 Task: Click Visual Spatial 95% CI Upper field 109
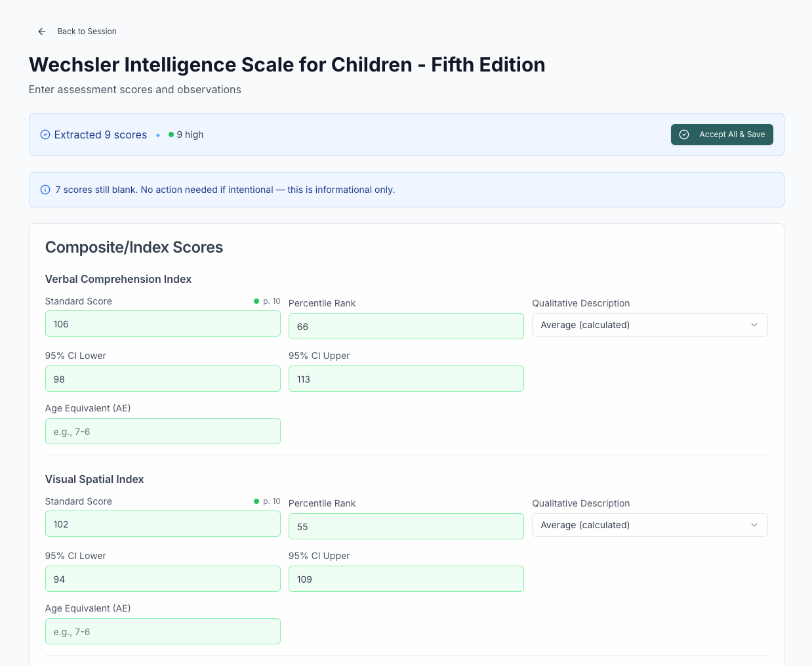click(x=406, y=579)
